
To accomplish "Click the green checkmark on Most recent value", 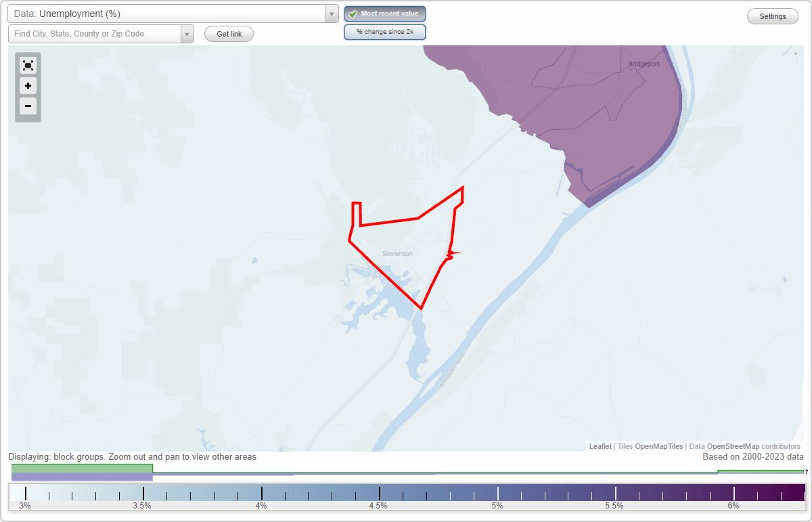I will click(354, 14).
